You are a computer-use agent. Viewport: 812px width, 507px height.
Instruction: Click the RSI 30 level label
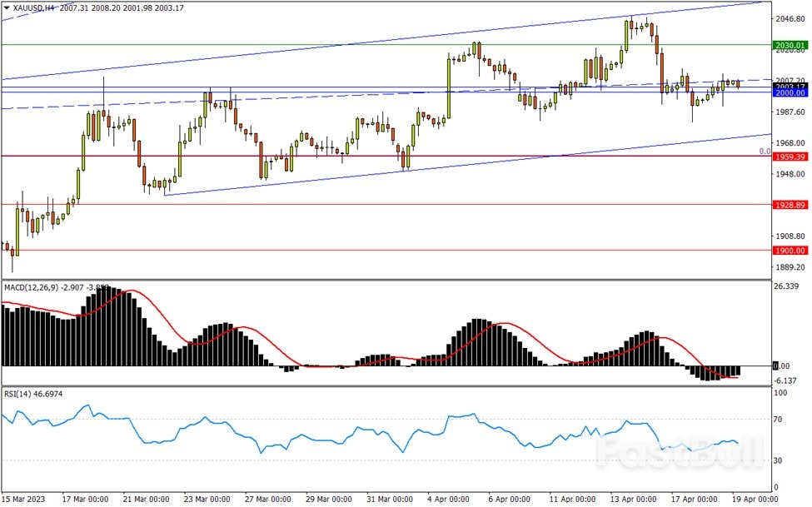point(779,460)
